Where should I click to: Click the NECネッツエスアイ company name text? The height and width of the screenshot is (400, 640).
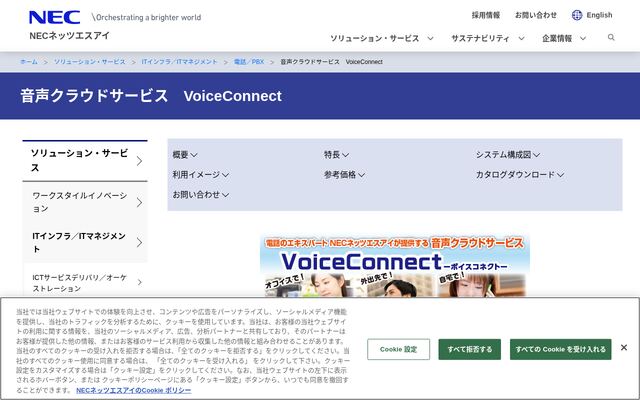pos(69,36)
